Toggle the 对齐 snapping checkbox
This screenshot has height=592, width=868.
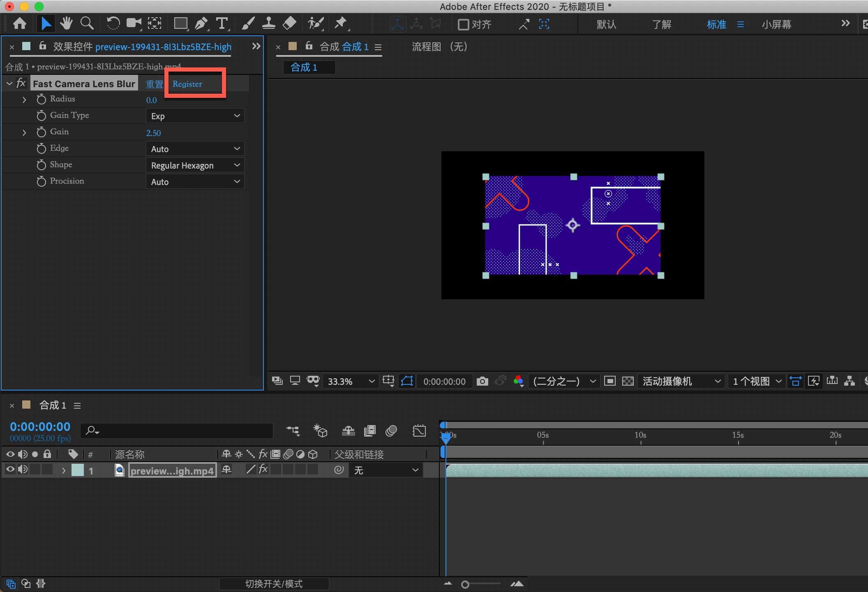click(463, 25)
